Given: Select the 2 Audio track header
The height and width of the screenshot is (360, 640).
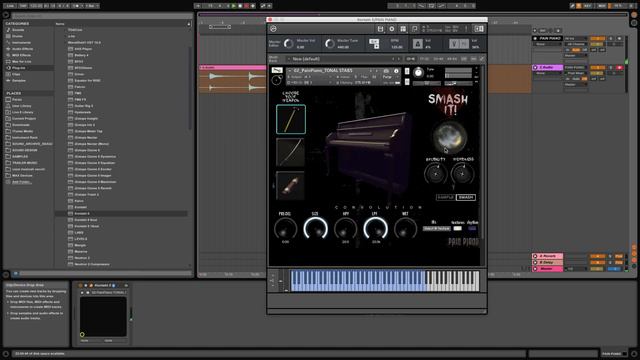Looking at the screenshot, I should point(547,67).
